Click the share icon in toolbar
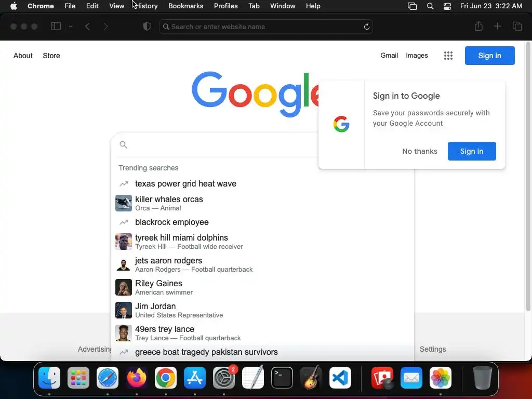This screenshot has height=399, width=532. pyautogui.click(x=478, y=26)
